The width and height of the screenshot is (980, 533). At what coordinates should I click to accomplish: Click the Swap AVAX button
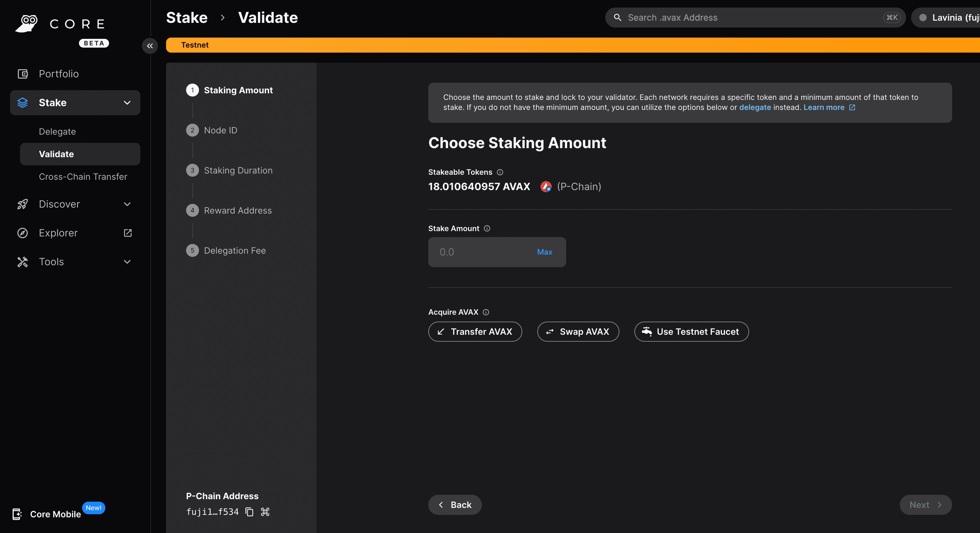(578, 332)
